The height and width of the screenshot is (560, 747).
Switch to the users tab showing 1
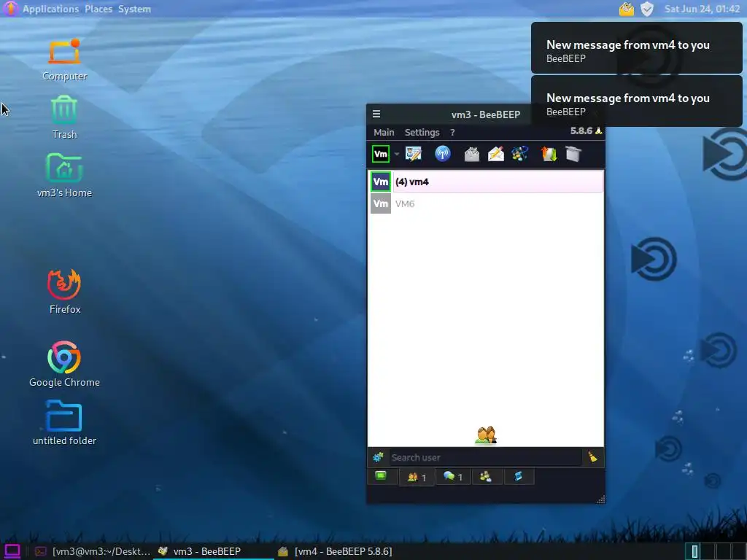click(417, 477)
